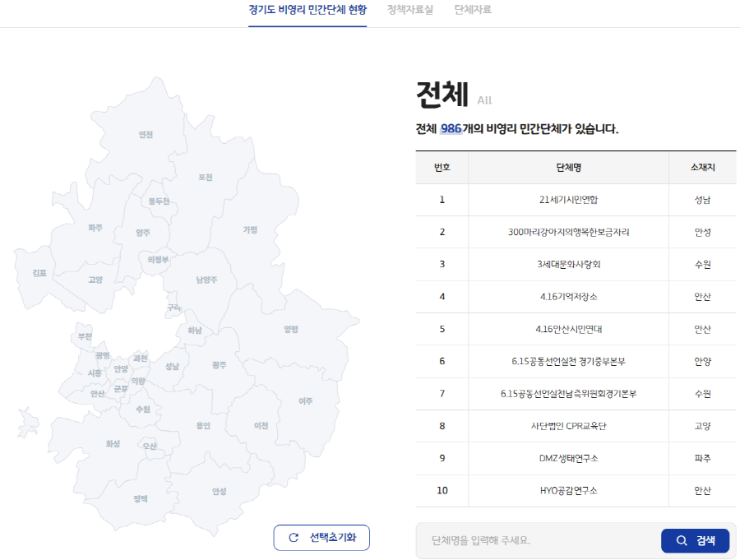Click 300마리강아지의행복한보금자리 organization name
The height and width of the screenshot is (560, 740).
click(x=568, y=232)
